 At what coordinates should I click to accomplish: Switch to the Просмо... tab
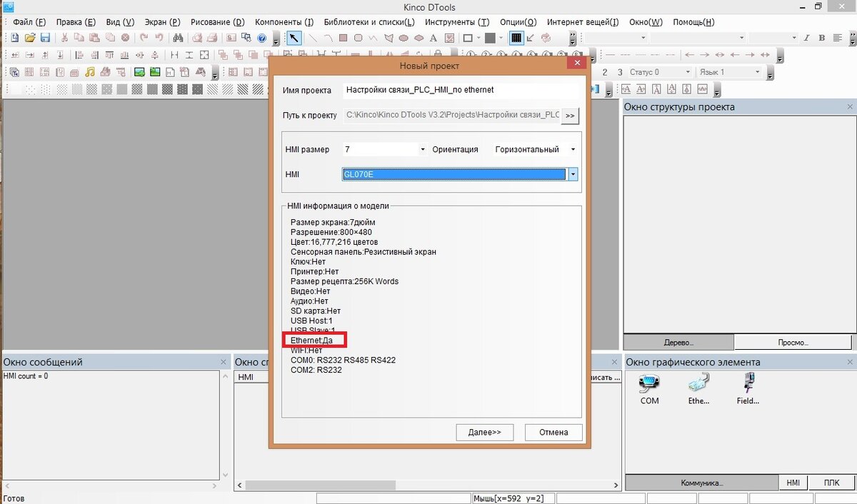click(794, 343)
